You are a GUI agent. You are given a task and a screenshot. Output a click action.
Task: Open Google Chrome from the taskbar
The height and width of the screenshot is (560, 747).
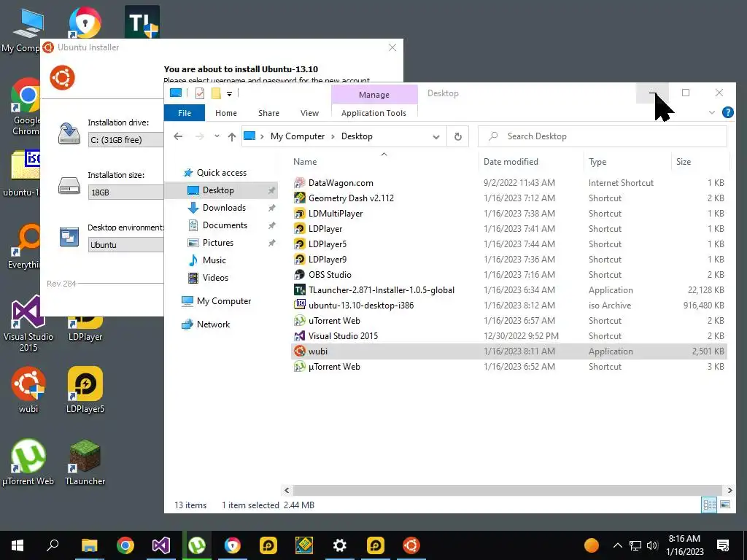click(x=125, y=545)
